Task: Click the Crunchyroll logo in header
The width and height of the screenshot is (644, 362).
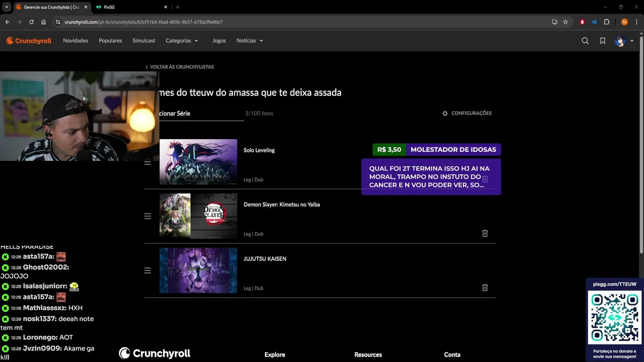Action: (x=29, y=41)
